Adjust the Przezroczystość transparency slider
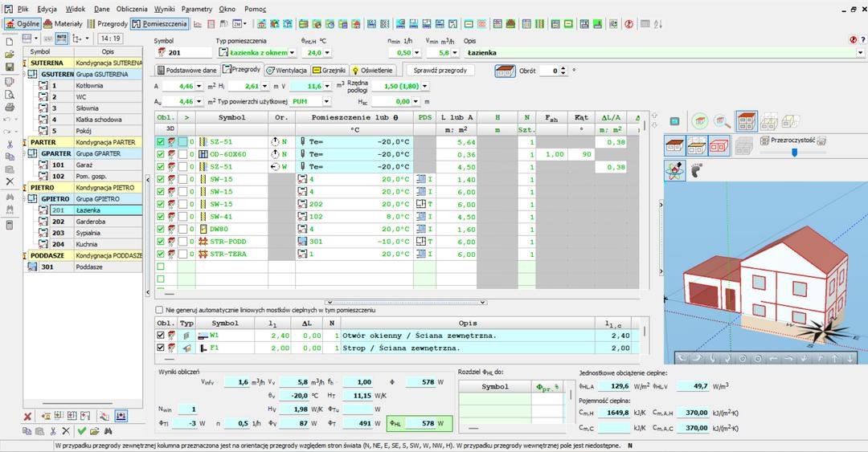The image size is (868, 452). point(794,153)
